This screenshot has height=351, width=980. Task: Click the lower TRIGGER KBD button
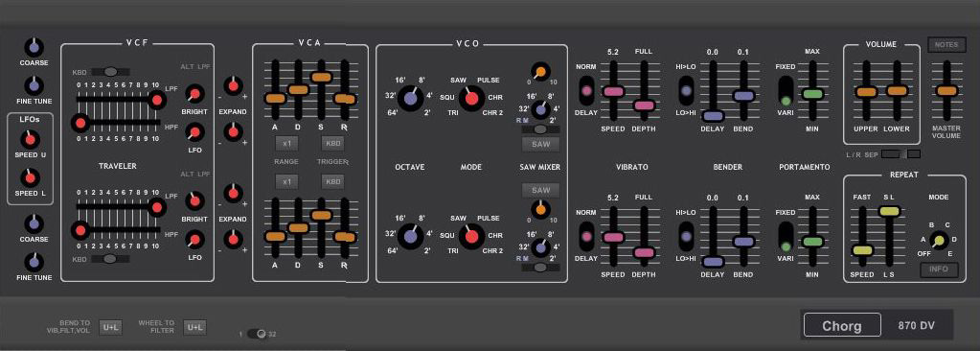coord(333,182)
